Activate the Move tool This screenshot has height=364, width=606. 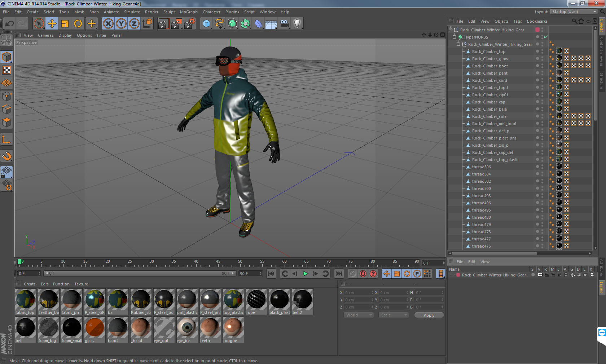[52, 24]
